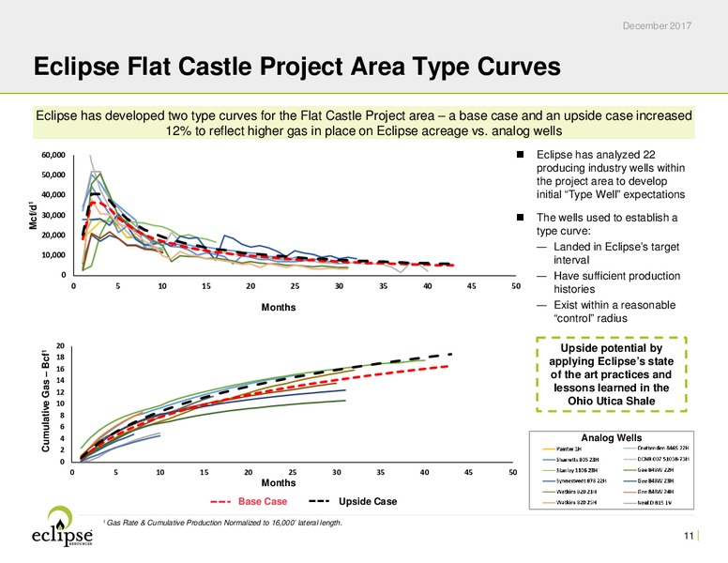Click the '45' x-axis tick on the top chart
Image resolution: width=728 pixels, height=563 pixels.
[x=471, y=286]
